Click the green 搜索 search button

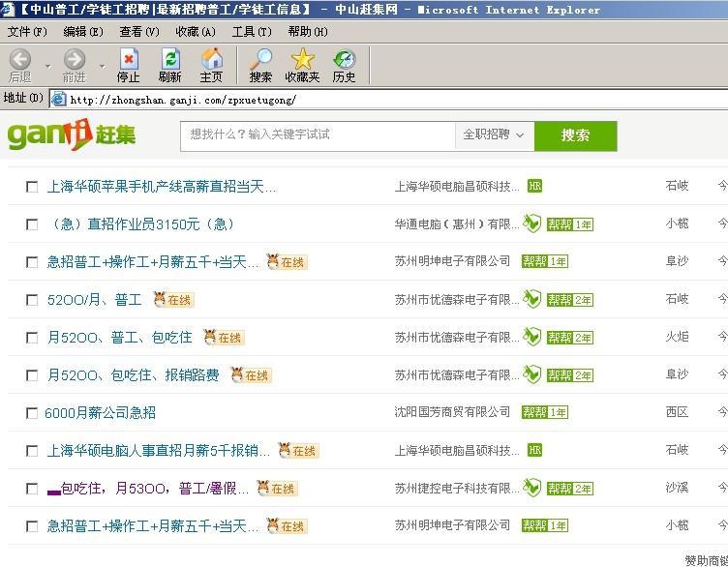click(576, 135)
